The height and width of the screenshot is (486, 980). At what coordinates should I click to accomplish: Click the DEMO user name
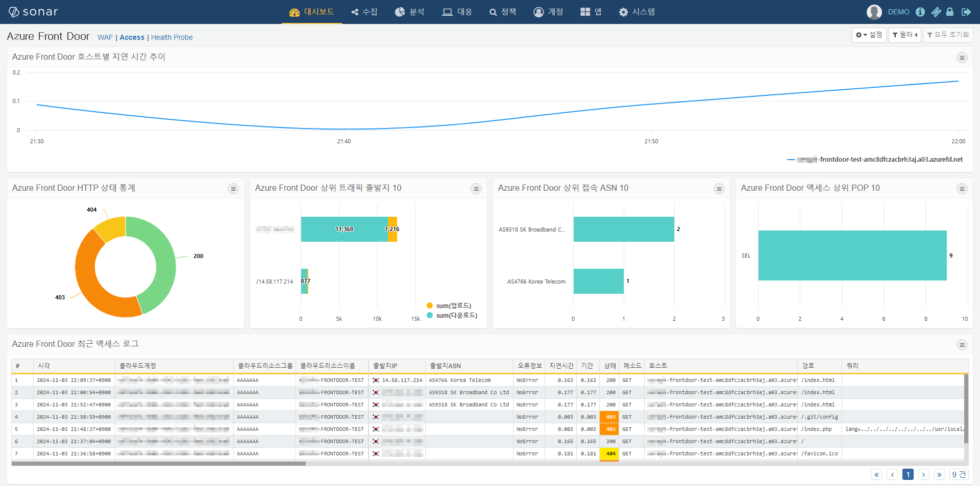tap(898, 12)
